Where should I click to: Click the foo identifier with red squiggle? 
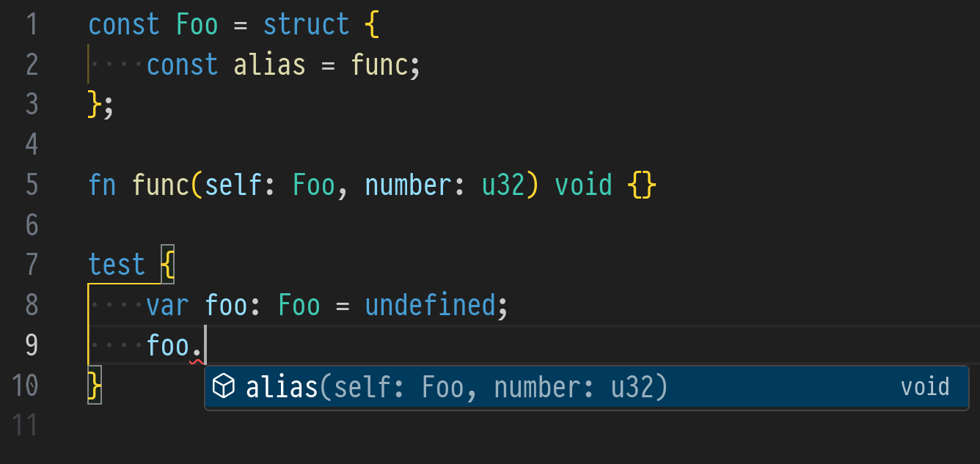coord(168,345)
